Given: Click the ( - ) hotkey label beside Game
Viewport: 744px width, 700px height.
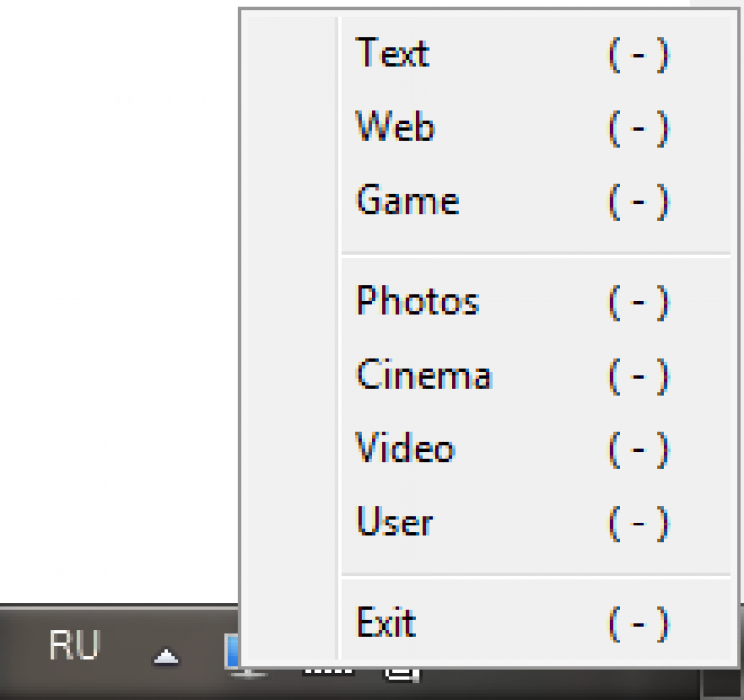Looking at the screenshot, I should [x=638, y=201].
